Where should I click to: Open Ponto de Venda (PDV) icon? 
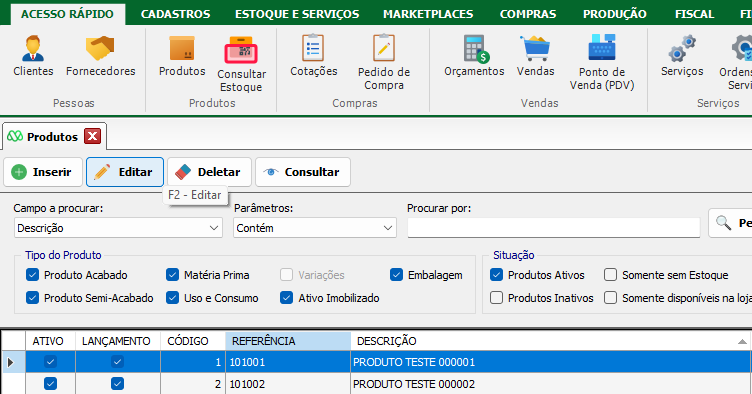tap(602, 47)
